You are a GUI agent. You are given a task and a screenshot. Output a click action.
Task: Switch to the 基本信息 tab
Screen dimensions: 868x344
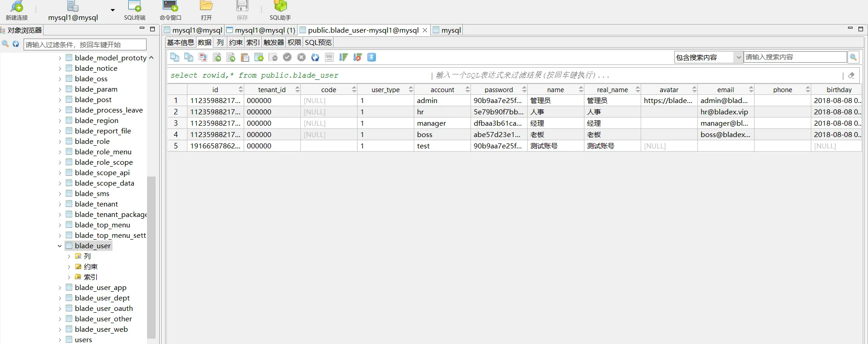180,43
